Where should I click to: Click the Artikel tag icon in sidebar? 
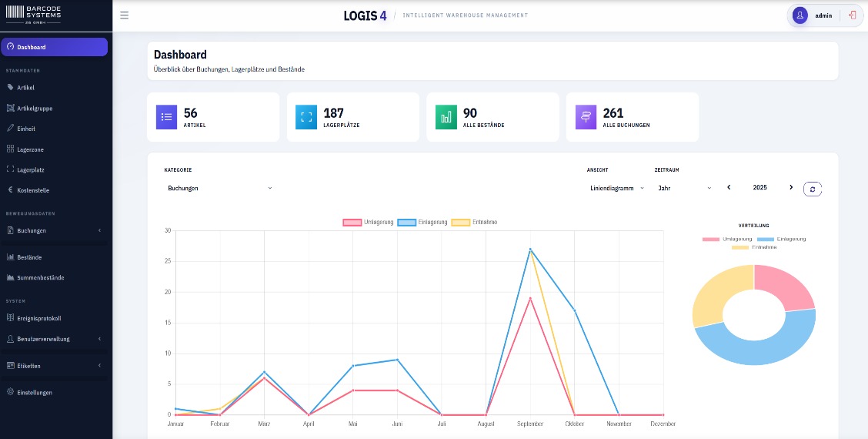click(10, 87)
